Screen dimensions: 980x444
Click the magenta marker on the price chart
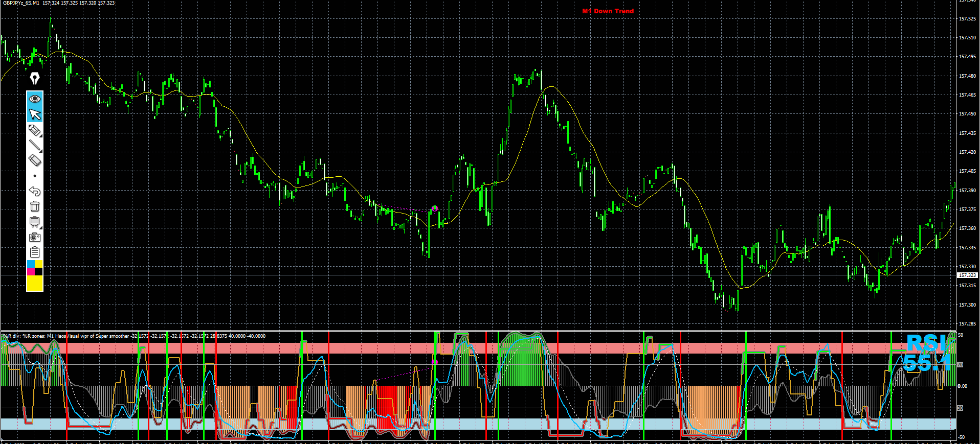tap(435, 208)
